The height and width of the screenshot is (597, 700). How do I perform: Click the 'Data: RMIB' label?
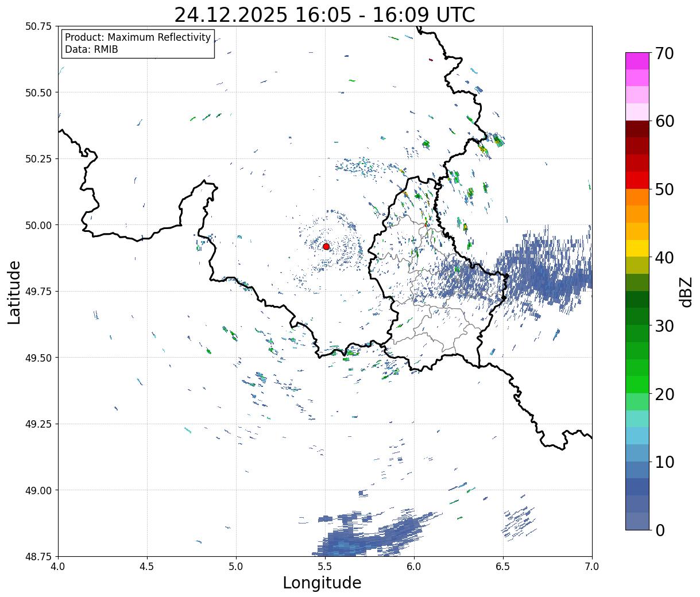coord(91,49)
